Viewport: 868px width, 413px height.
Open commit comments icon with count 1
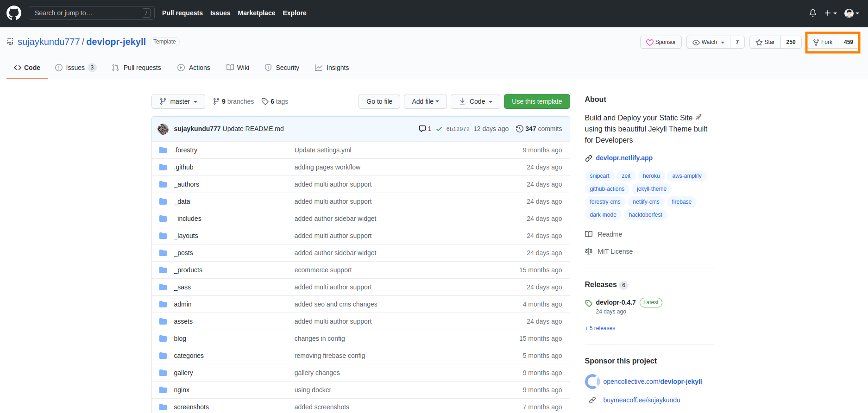pos(425,129)
